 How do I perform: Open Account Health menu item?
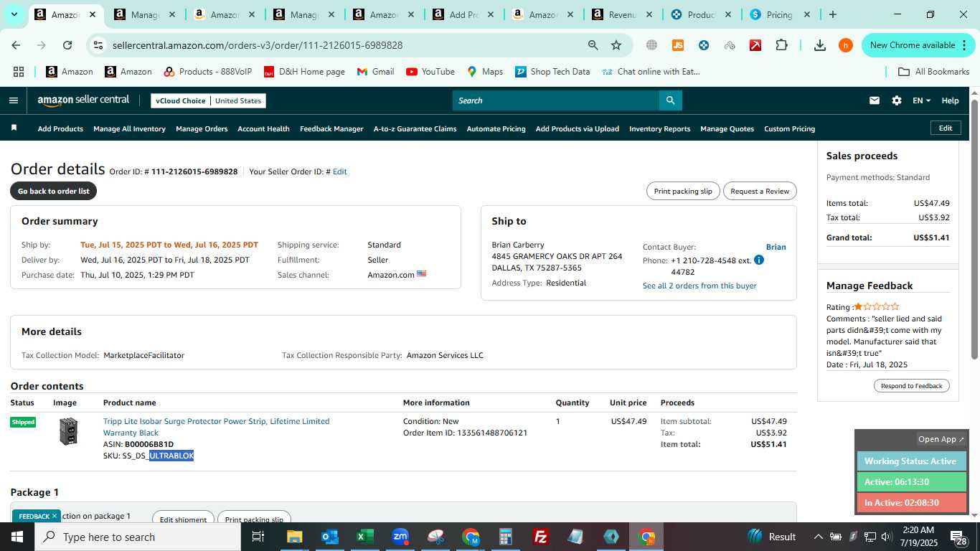point(263,128)
